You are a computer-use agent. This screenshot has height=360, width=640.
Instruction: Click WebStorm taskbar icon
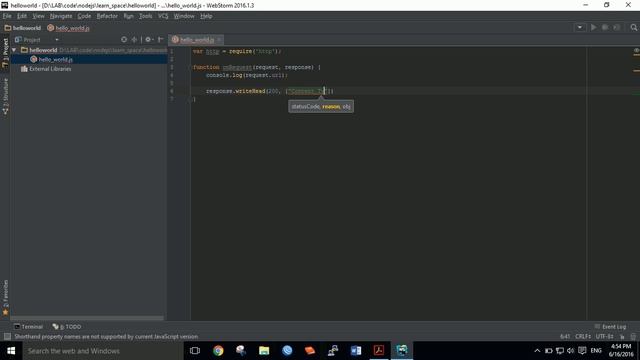[x=402, y=351]
